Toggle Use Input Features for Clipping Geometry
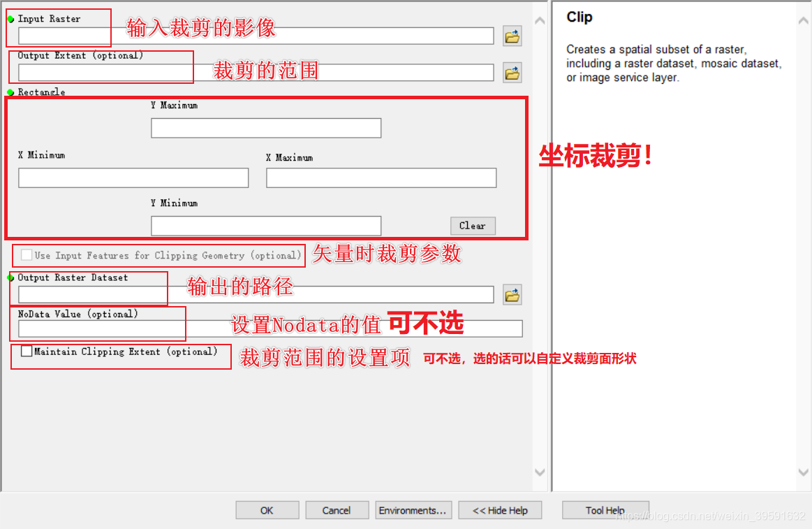The image size is (812, 529). coord(27,255)
